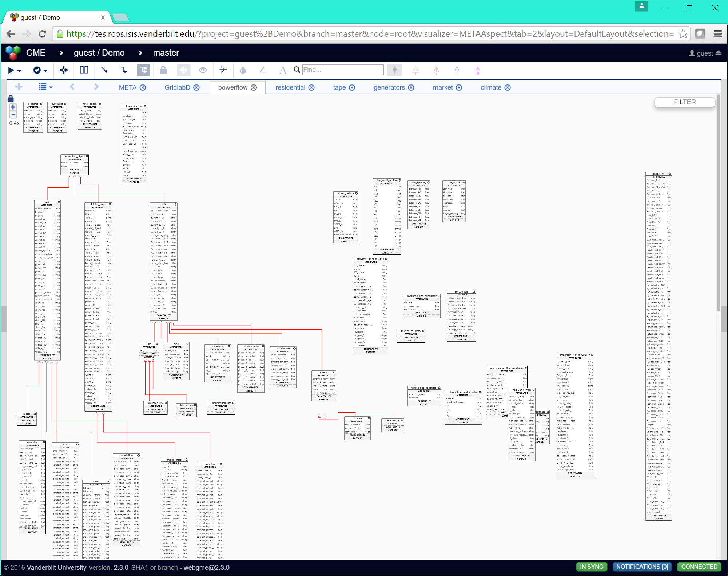Toggle the canvas lock at top-left

(11, 98)
